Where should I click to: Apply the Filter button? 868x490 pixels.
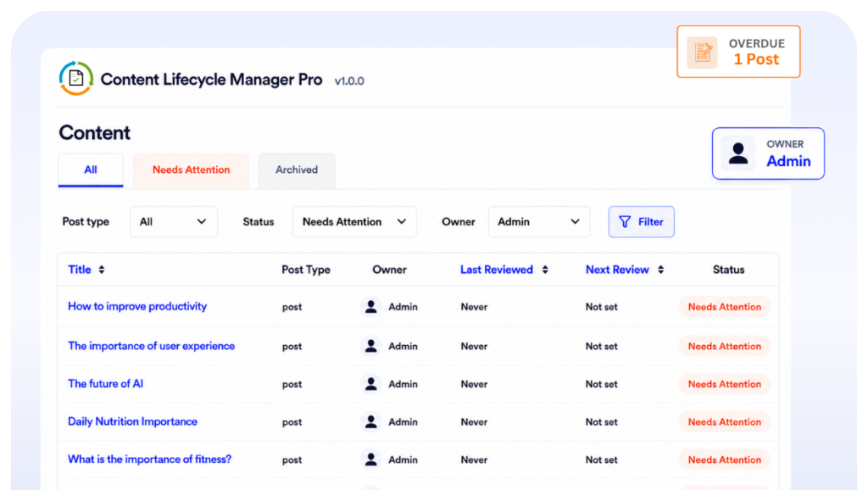[641, 221]
